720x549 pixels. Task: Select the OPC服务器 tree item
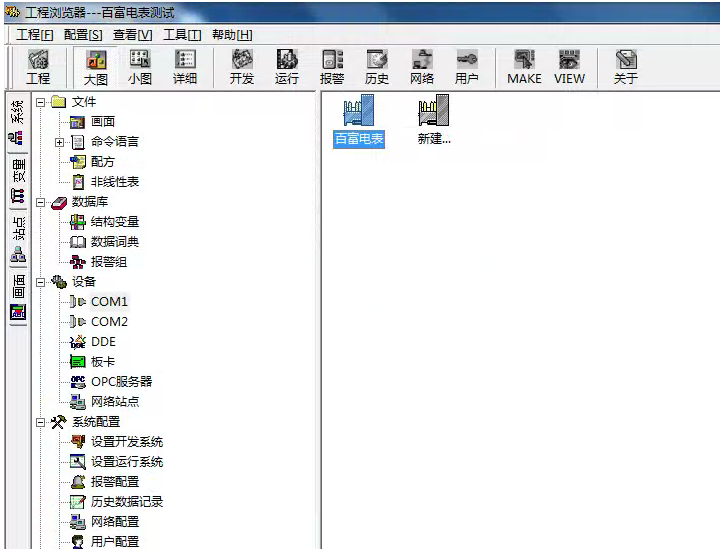point(122,381)
